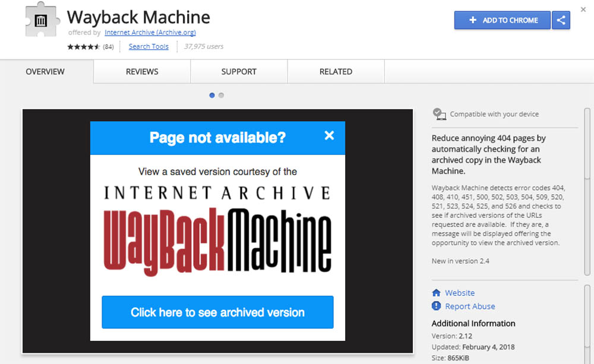The width and height of the screenshot is (594, 364).
Task: Open the Support tab
Action: point(239,72)
